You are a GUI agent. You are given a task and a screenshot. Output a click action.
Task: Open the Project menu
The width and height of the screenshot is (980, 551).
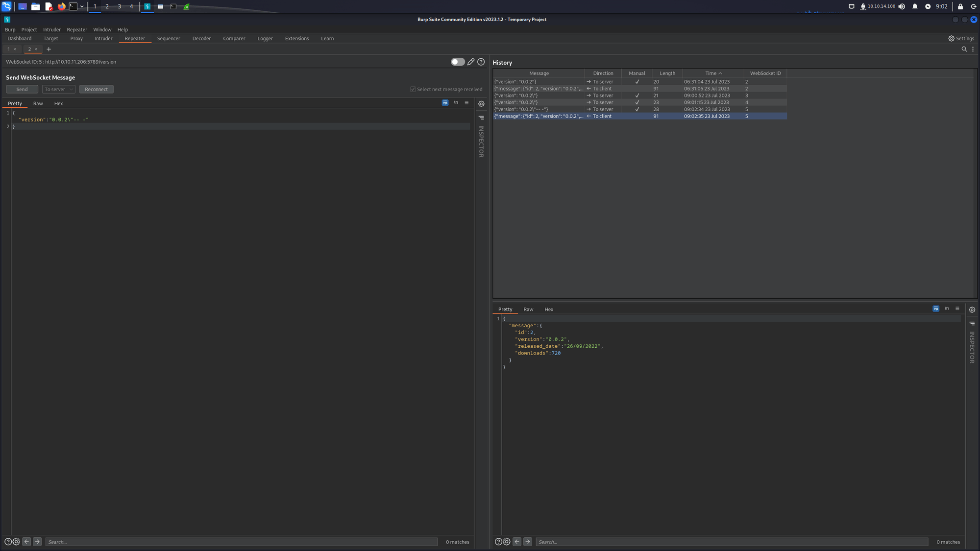tap(29, 29)
